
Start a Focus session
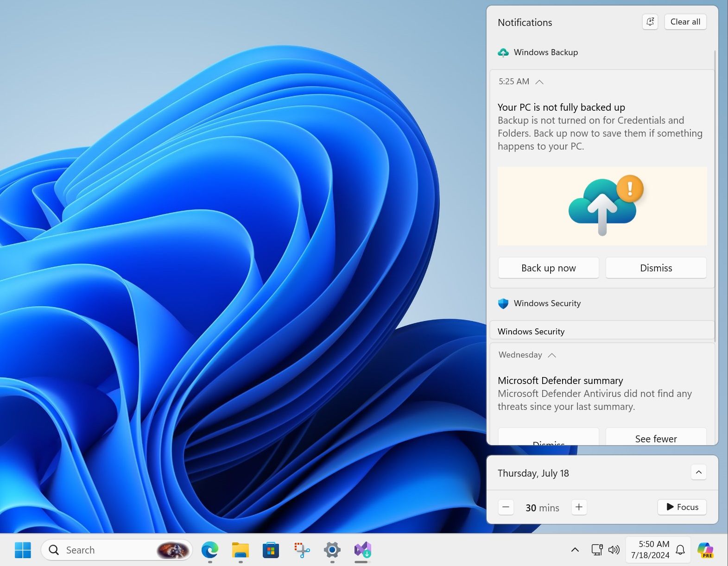pyautogui.click(x=682, y=507)
